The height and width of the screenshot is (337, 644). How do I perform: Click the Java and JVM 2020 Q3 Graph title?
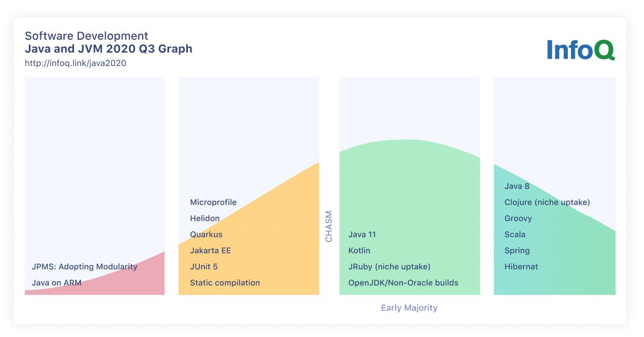coord(108,49)
